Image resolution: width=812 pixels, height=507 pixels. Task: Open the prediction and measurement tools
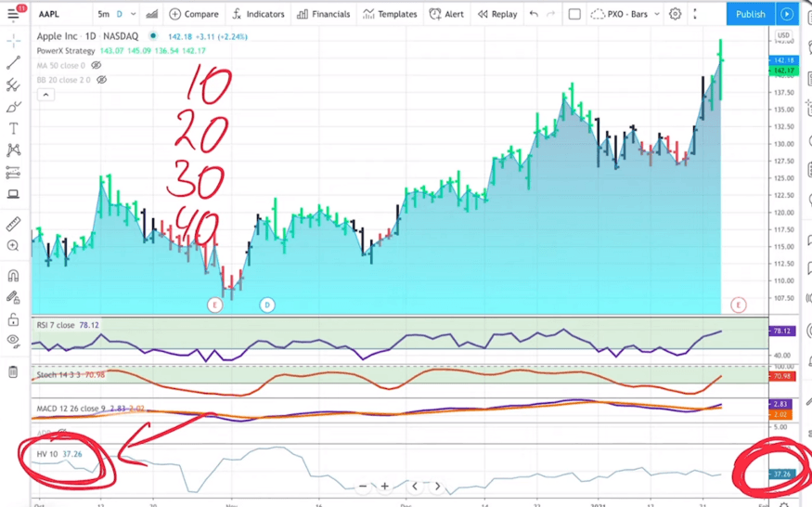[14, 172]
